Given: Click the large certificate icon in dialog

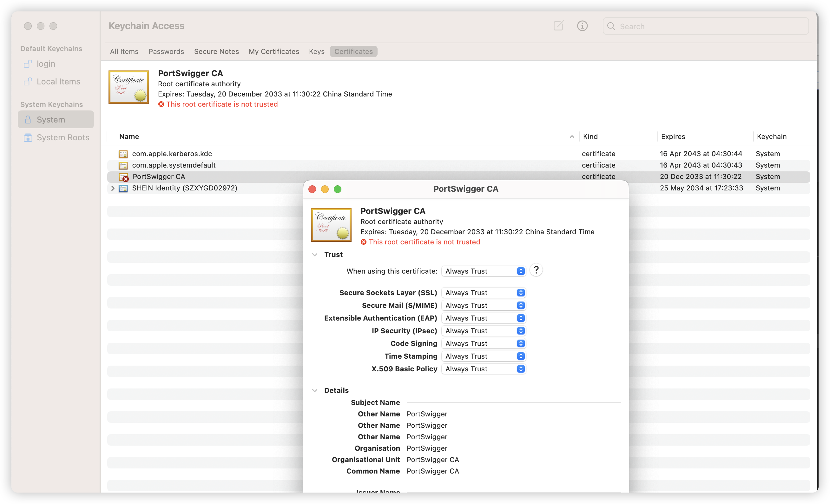Looking at the screenshot, I should click(331, 225).
